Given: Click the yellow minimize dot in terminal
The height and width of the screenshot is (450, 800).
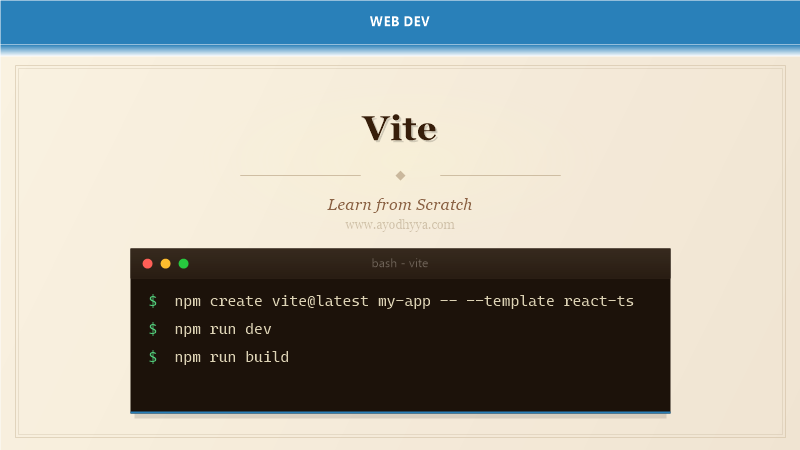Looking at the screenshot, I should (x=165, y=263).
